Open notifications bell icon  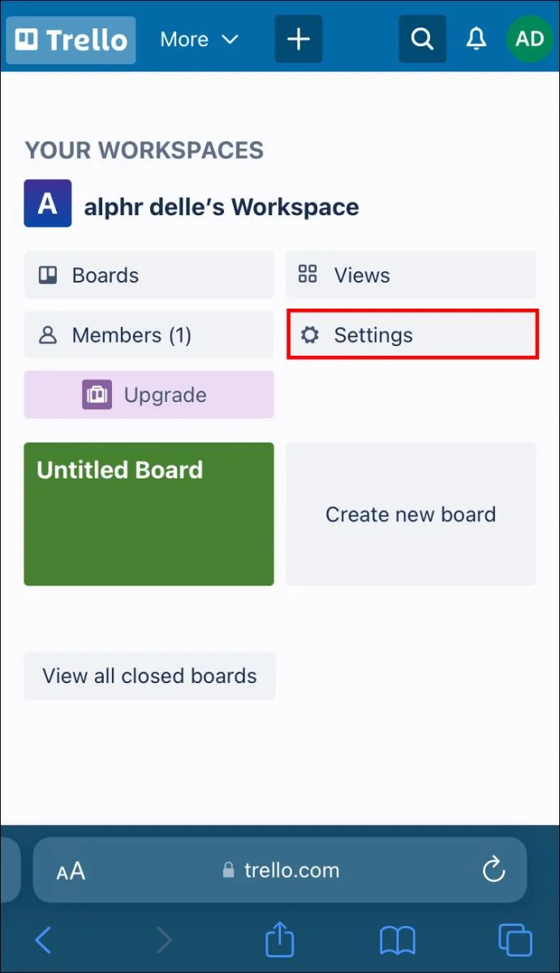point(476,40)
